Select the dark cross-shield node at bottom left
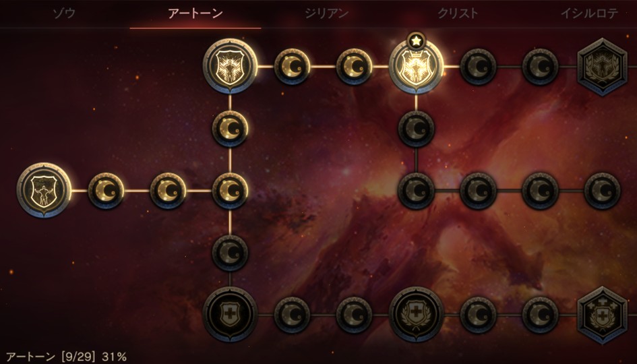 (x=230, y=314)
